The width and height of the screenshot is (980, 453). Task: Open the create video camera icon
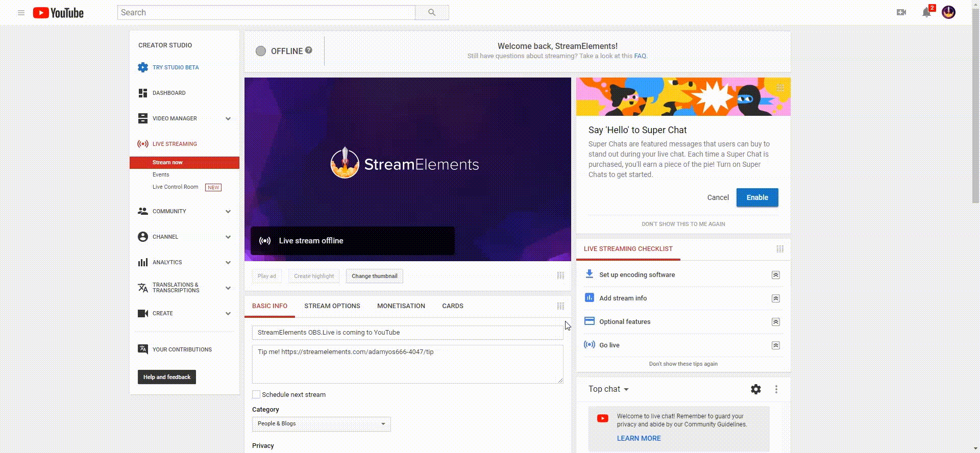click(901, 12)
